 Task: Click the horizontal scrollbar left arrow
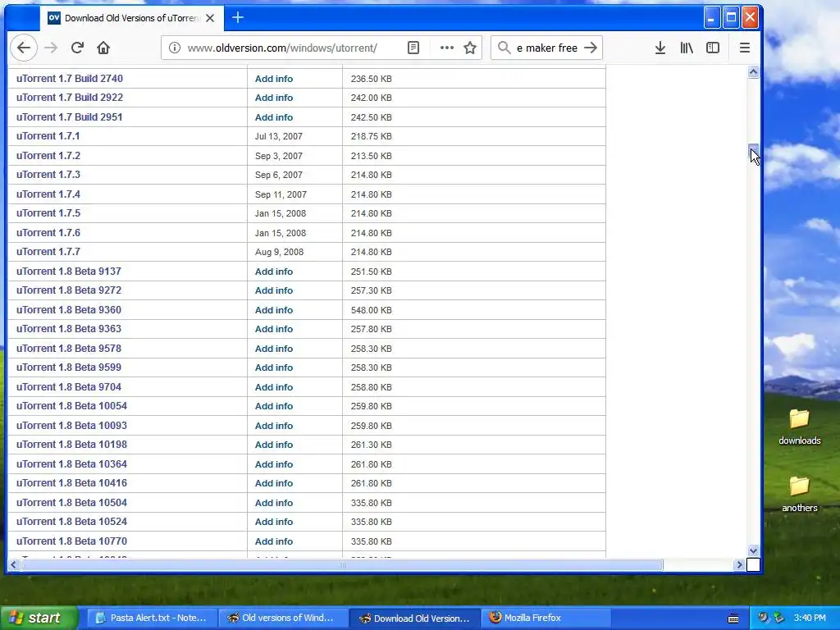[x=13, y=564]
